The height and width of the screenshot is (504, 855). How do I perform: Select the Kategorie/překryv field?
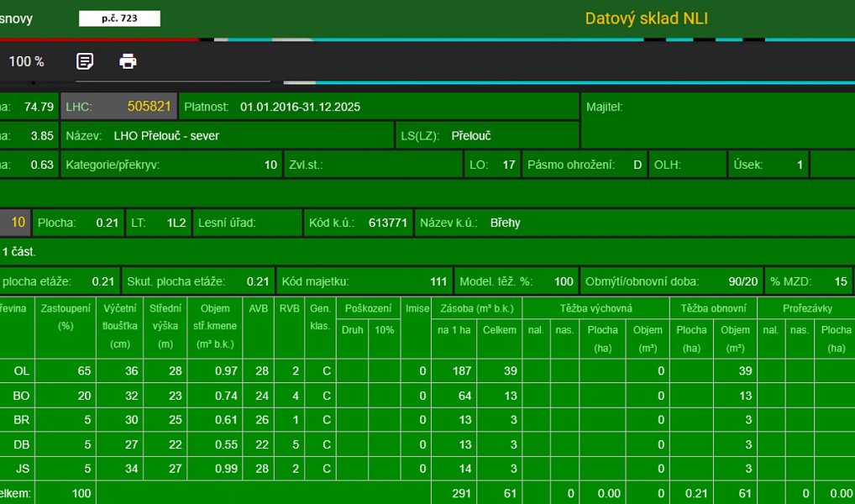[171, 165]
